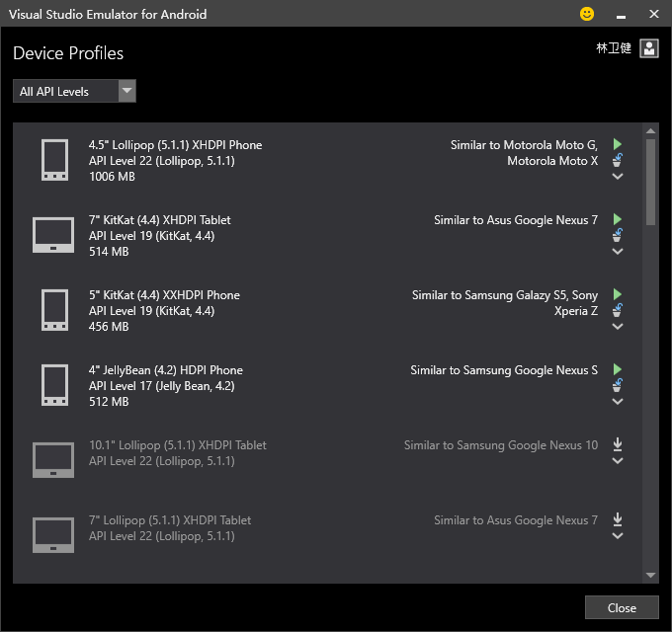Screen dimensions: 672x632
Task: Expand details for 10.1" Lollipop Tablet
Action: click(x=617, y=461)
